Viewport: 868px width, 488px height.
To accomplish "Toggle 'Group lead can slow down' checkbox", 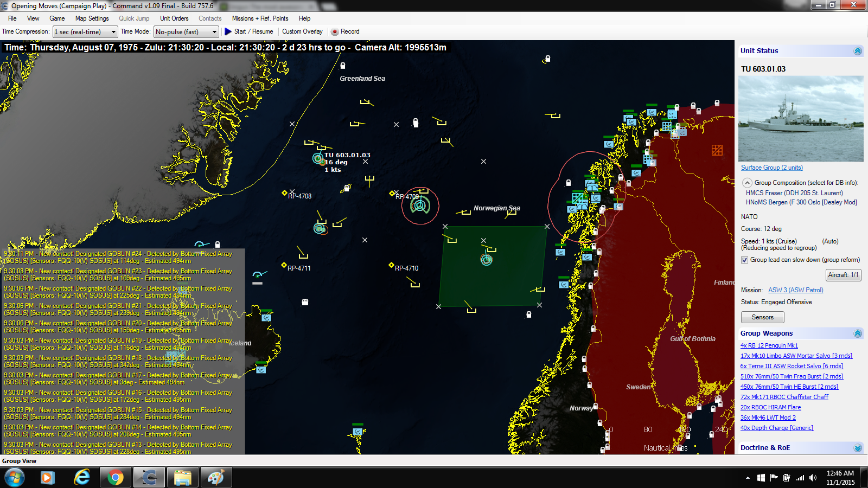I will pos(745,260).
